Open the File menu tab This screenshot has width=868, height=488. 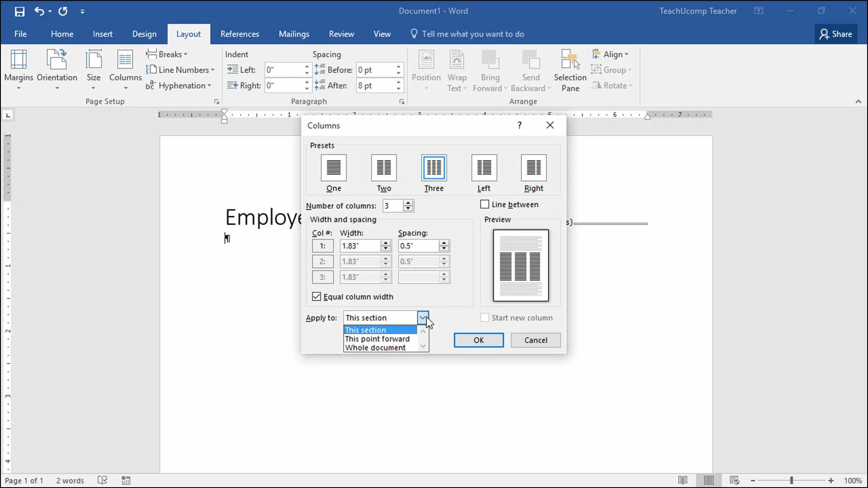point(20,34)
